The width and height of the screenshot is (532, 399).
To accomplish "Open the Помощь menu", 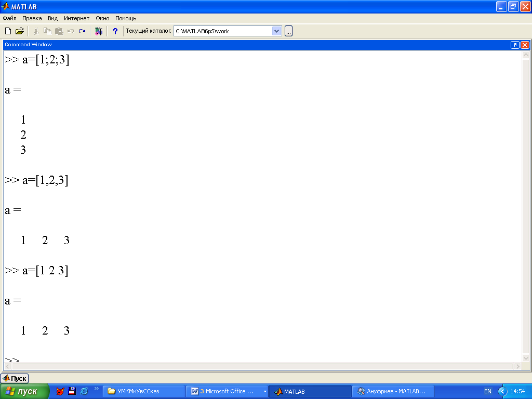I will [126, 18].
